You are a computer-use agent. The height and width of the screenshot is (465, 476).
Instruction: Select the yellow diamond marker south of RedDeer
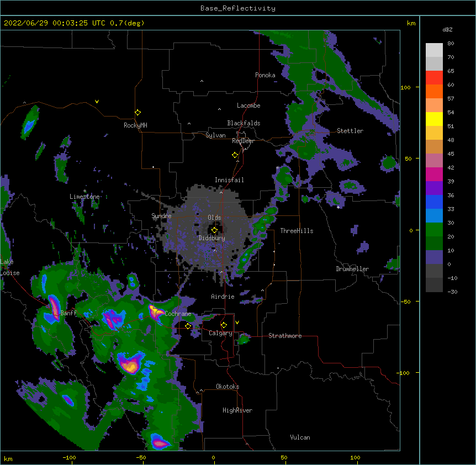click(235, 155)
